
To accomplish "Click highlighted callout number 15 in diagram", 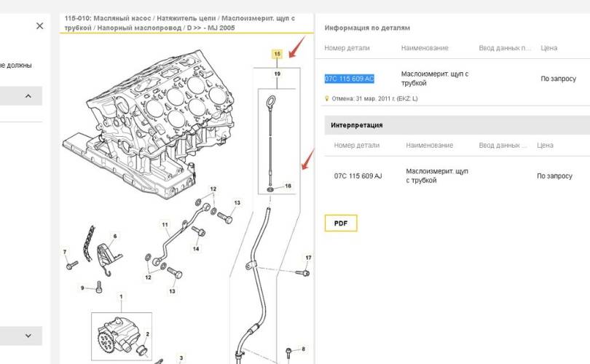I will point(277,54).
